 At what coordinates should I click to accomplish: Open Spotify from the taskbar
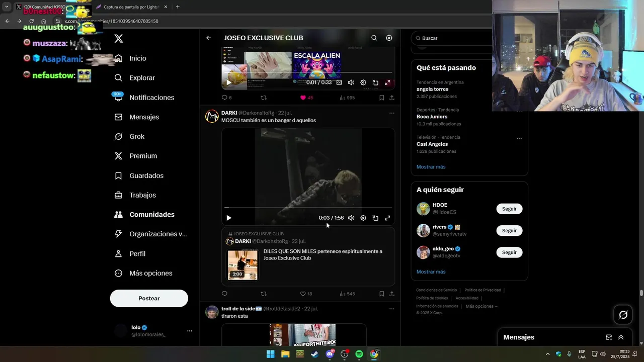pyautogui.click(x=359, y=354)
